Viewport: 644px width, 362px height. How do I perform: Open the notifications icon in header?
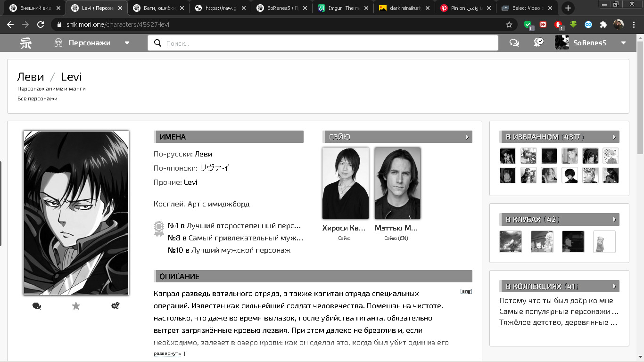coord(538,42)
